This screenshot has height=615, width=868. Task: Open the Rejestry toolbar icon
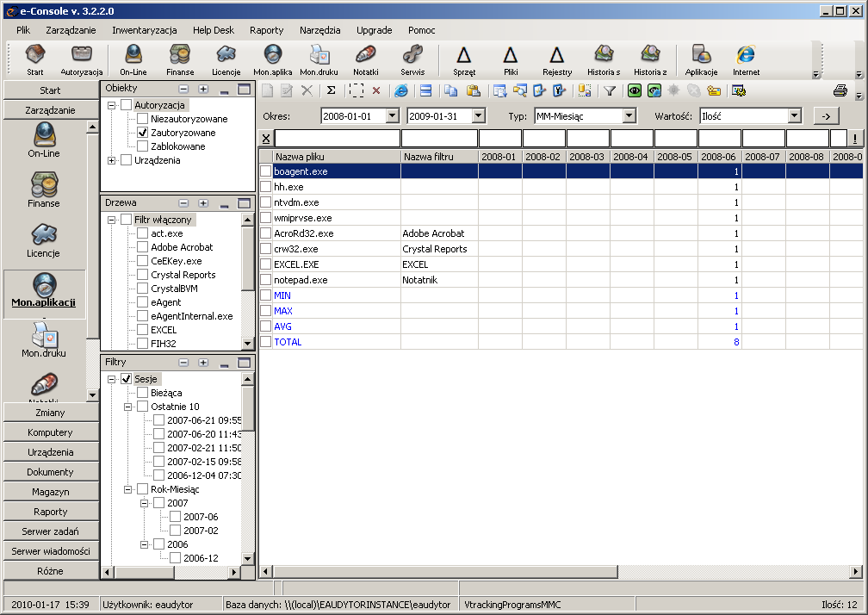(x=557, y=59)
